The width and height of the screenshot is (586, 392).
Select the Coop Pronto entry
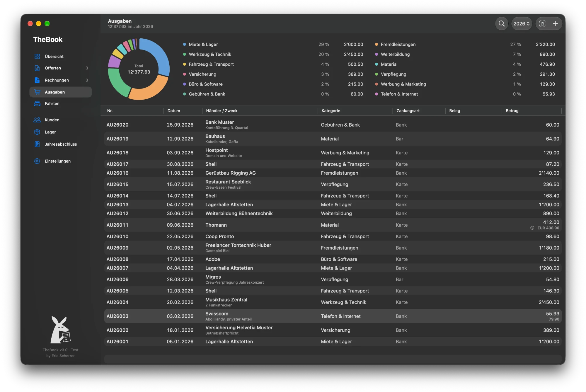(x=333, y=236)
